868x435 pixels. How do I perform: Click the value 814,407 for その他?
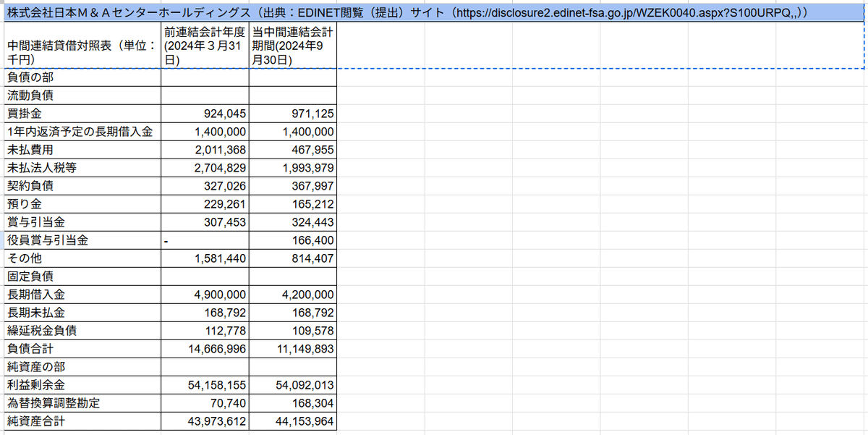click(x=293, y=258)
